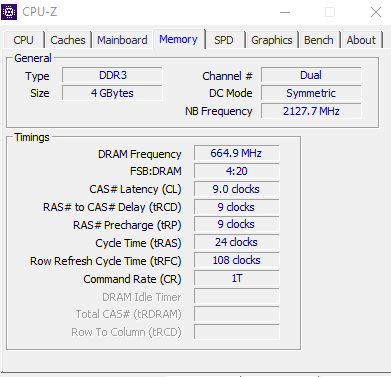The image size is (391, 377).
Task: Click the DDR3 memory type field
Action: [112, 75]
